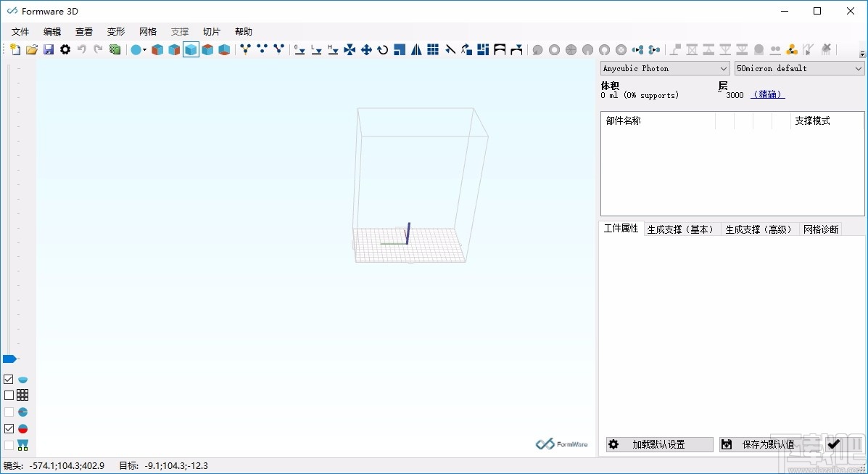Open the 网格 menu
868x474 pixels.
pos(147,31)
